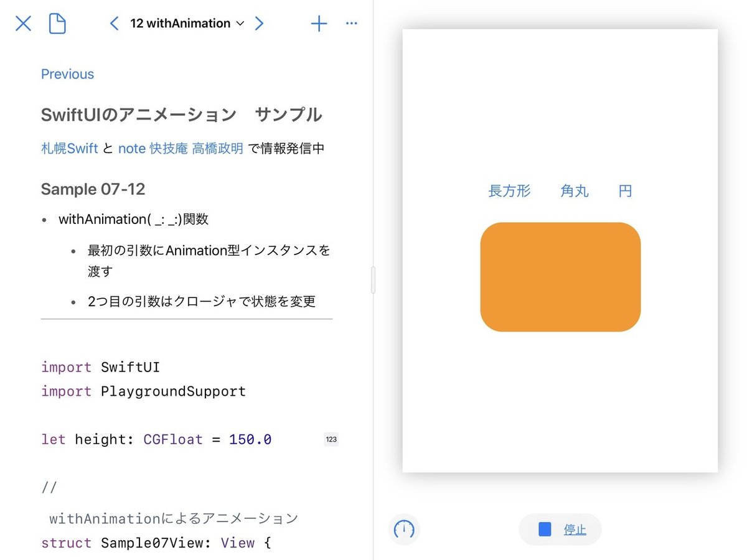
Task: Tap the 123 inline result badge
Action: click(x=331, y=439)
